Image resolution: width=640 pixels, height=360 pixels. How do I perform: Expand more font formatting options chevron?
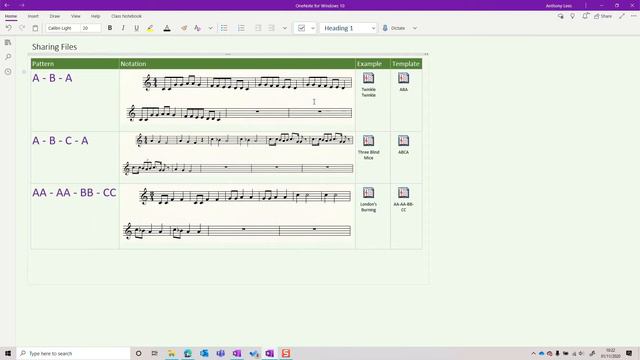[x=211, y=28]
